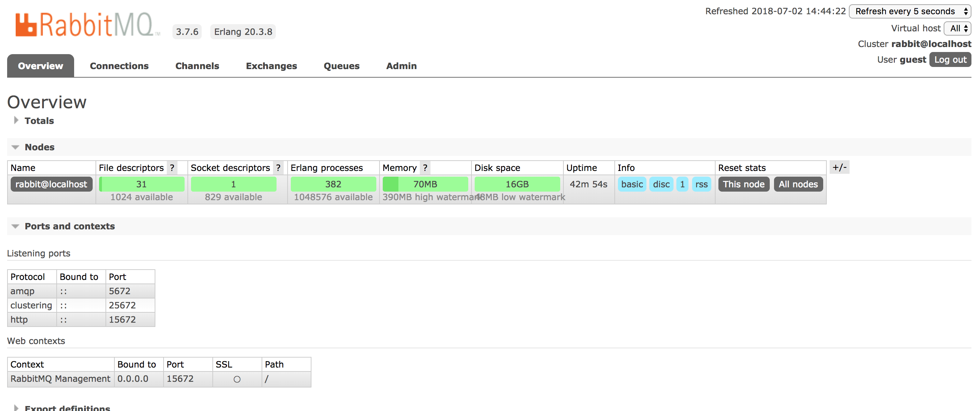Go to the Channels tab
This screenshot has width=980, height=411.
click(197, 66)
